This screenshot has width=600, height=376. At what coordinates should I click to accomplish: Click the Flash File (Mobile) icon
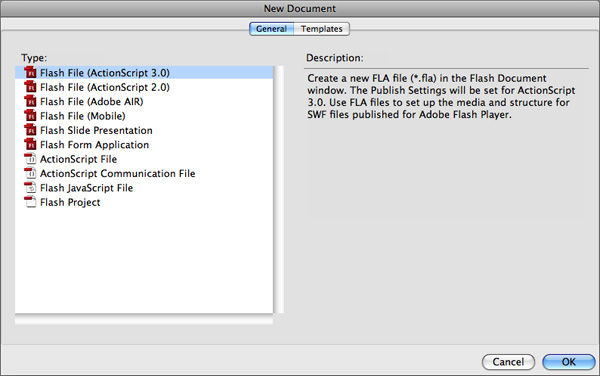pyautogui.click(x=30, y=116)
